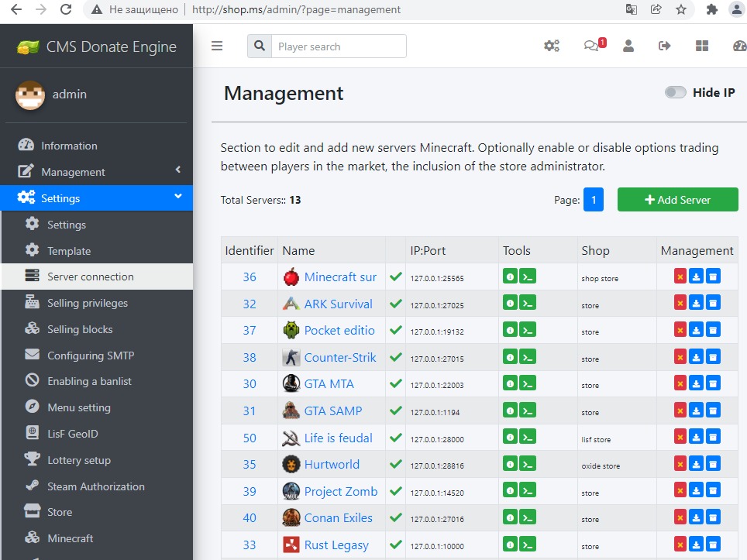
Task: Click the grid apps icon in header
Action: tap(702, 46)
